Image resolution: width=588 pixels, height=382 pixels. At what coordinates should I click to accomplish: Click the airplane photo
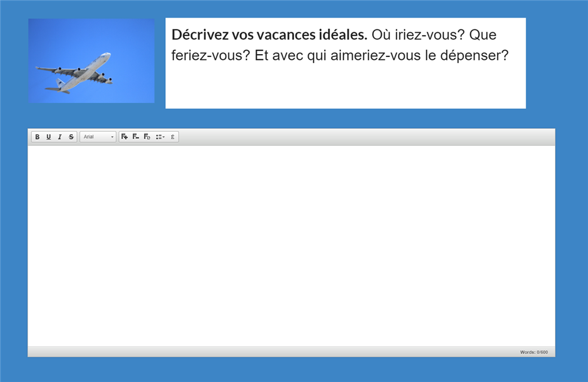point(91,61)
